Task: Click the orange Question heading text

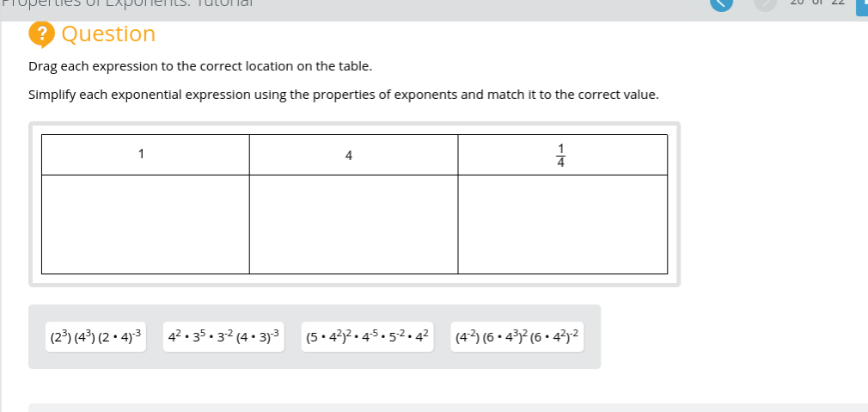Action: 109,34
